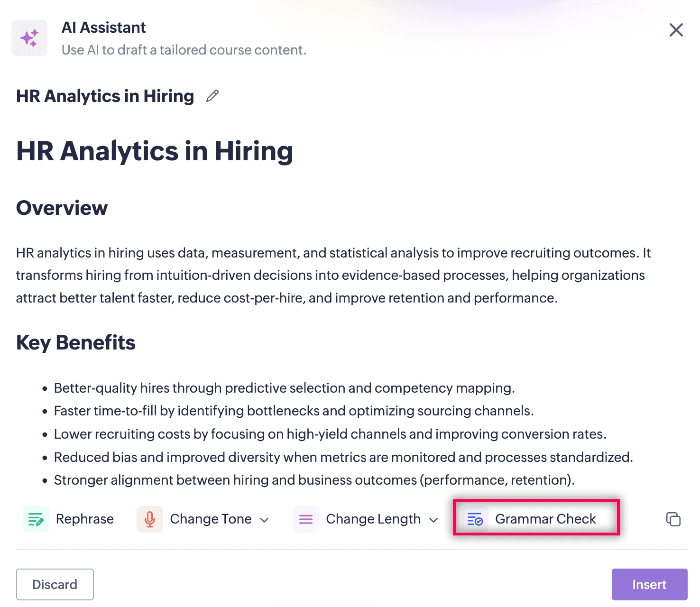Open the Change Tone options

coord(211,519)
